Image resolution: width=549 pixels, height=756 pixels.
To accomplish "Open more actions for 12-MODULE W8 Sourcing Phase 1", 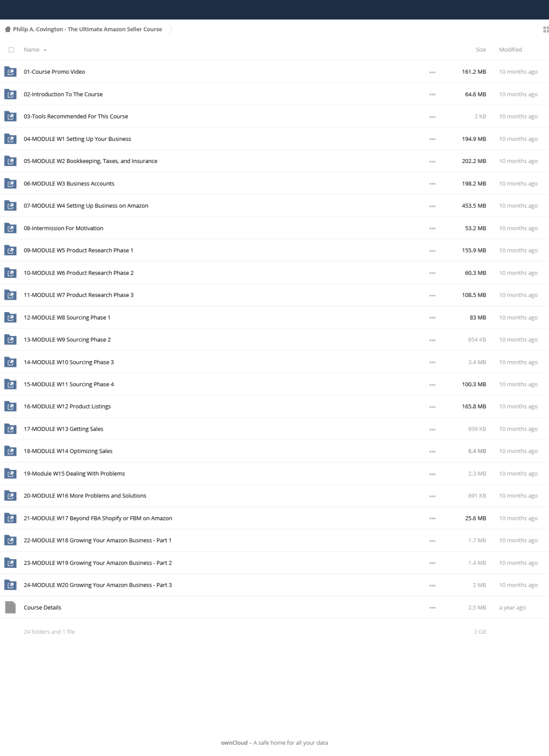I will point(432,318).
